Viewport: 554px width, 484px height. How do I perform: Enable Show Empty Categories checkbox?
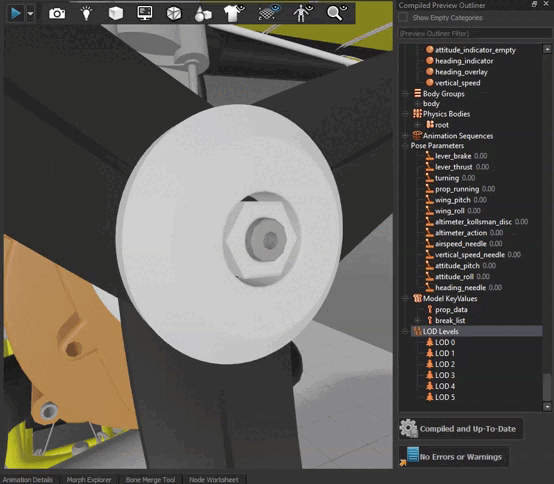(x=403, y=17)
